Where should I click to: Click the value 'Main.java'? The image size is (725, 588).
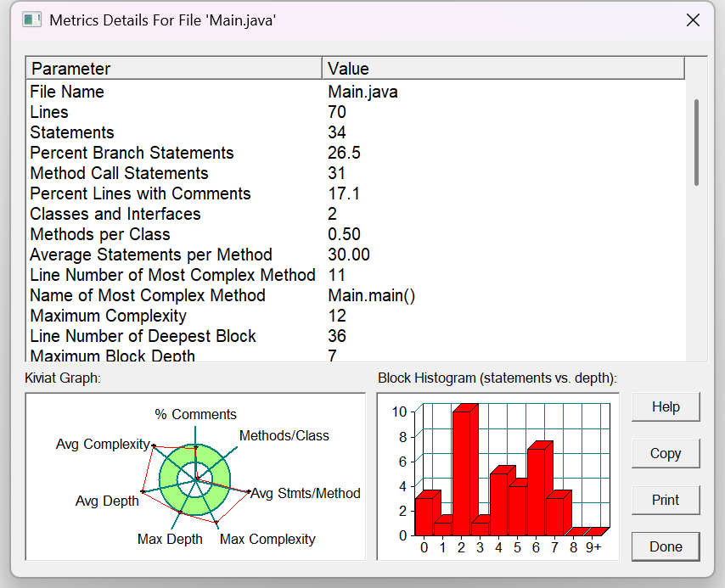point(362,92)
